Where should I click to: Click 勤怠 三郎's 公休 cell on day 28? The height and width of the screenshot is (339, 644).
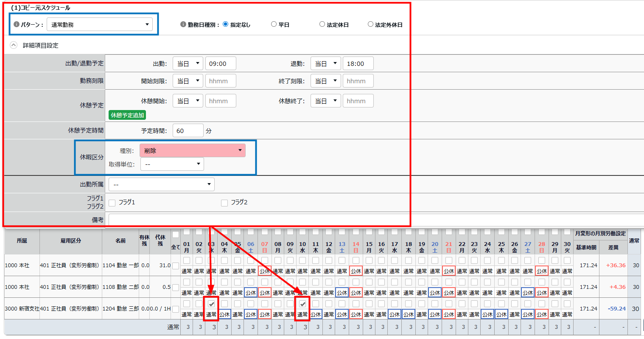coord(542,314)
